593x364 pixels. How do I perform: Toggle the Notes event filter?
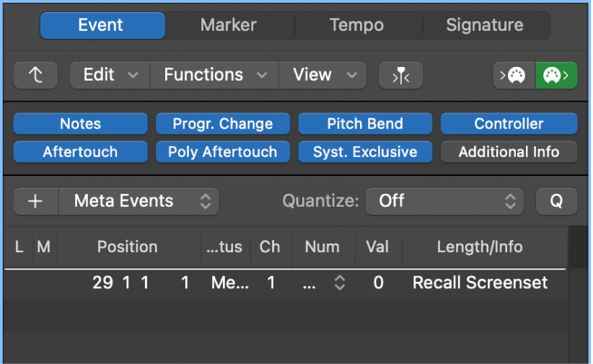coord(81,123)
